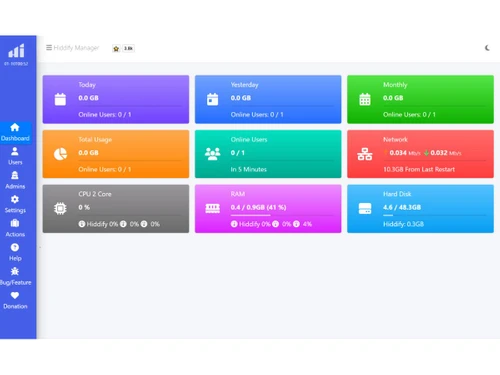This screenshot has height=375, width=500.
Task: Select the Users label in sidebar
Action: 15,162
